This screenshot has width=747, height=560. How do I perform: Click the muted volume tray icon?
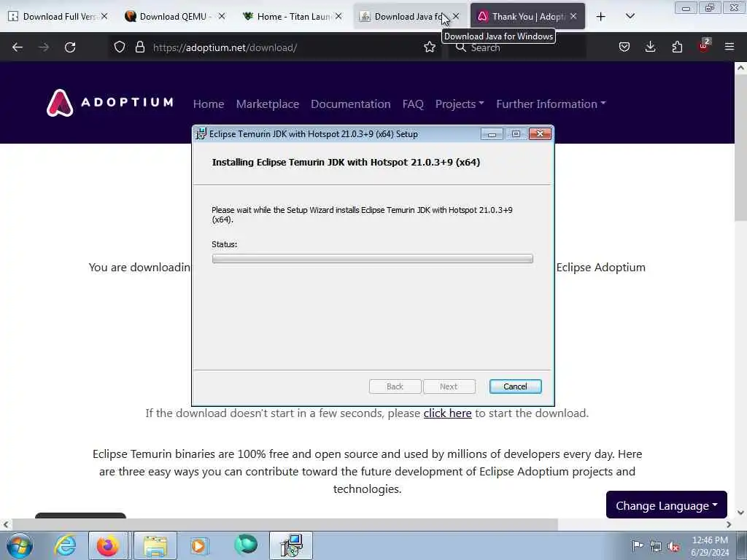point(673,546)
